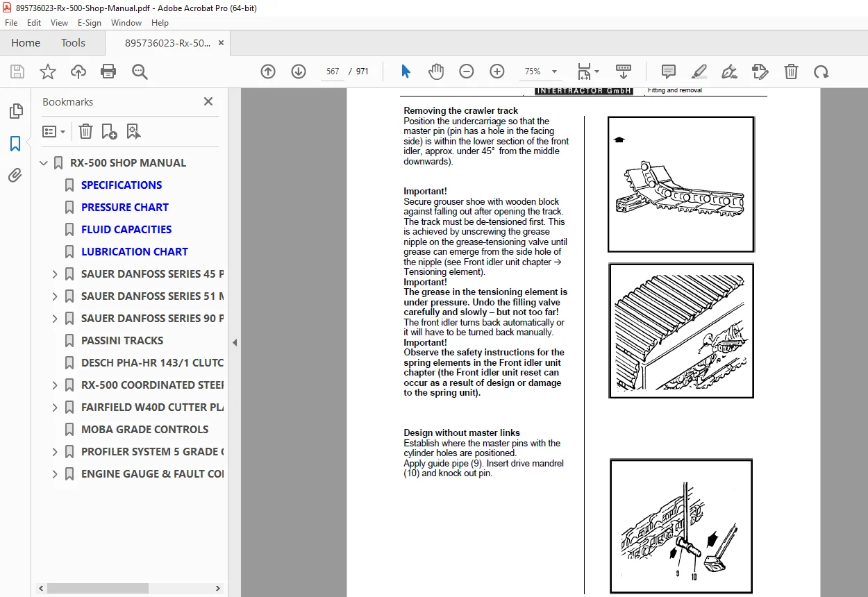Screen dimensions: 868x597
Task: Click the scrolling mode toolbar icon
Action: click(624, 72)
